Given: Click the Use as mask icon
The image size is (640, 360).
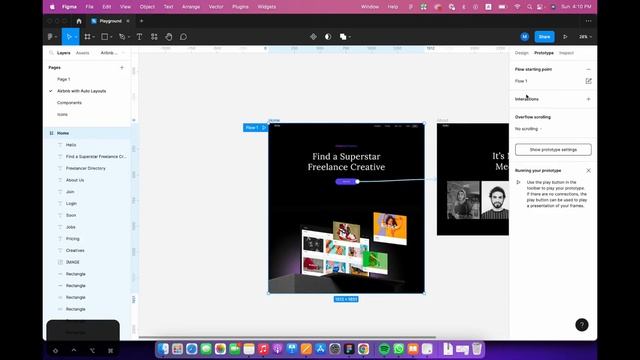Looking at the screenshot, I should pyautogui.click(x=328, y=37).
